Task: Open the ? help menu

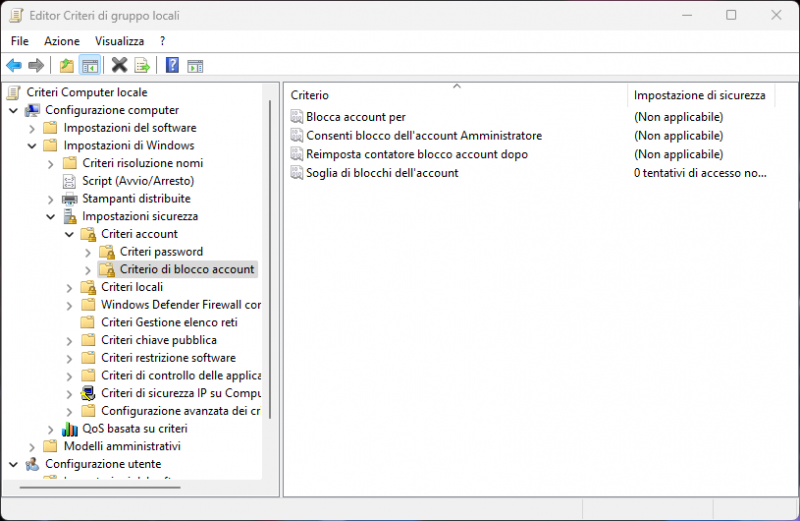Action: coord(162,41)
